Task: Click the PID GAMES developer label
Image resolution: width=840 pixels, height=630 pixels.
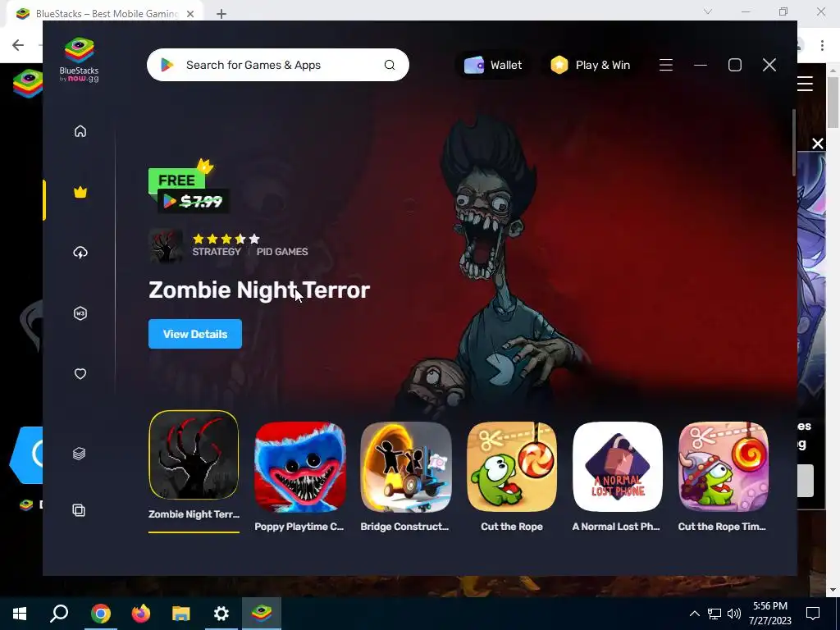Action: point(282,252)
